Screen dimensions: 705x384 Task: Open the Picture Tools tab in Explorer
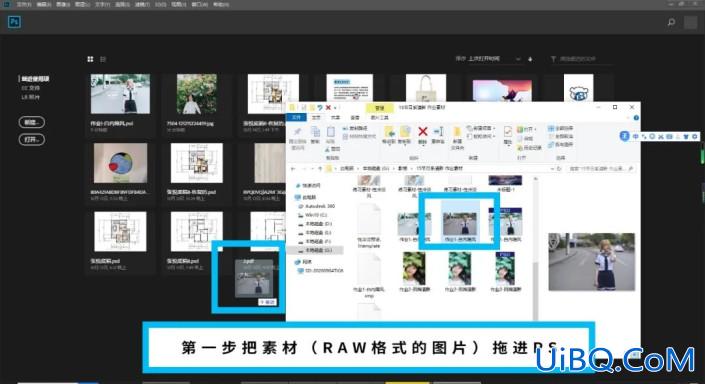coord(379,117)
